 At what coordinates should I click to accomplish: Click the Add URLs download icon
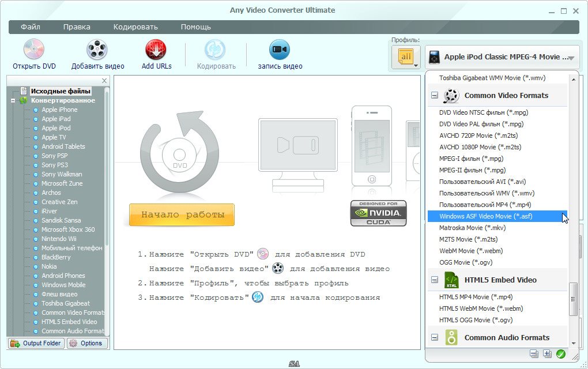tap(156, 50)
